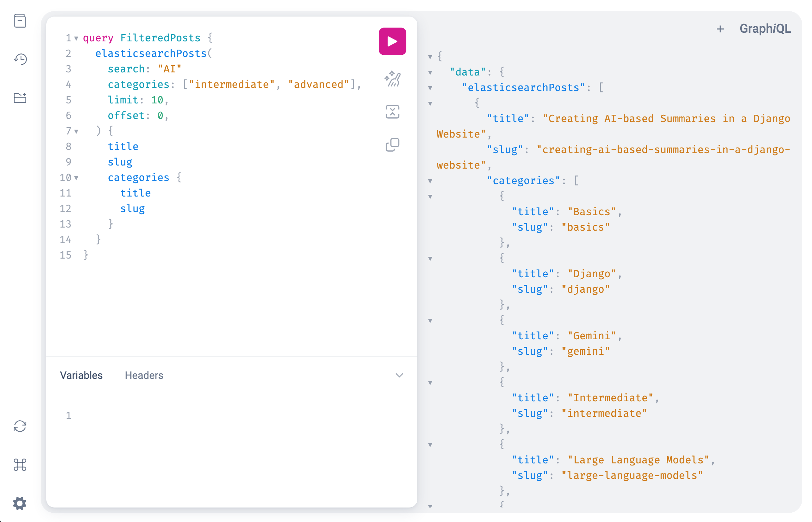Click the "Gemini" title value in the response
The width and height of the screenshot is (812, 522).
click(x=592, y=336)
